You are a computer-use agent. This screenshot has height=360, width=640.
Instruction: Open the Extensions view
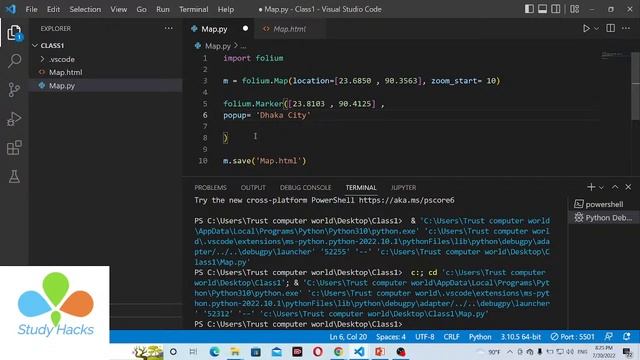pyautogui.click(x=14, y=148)
